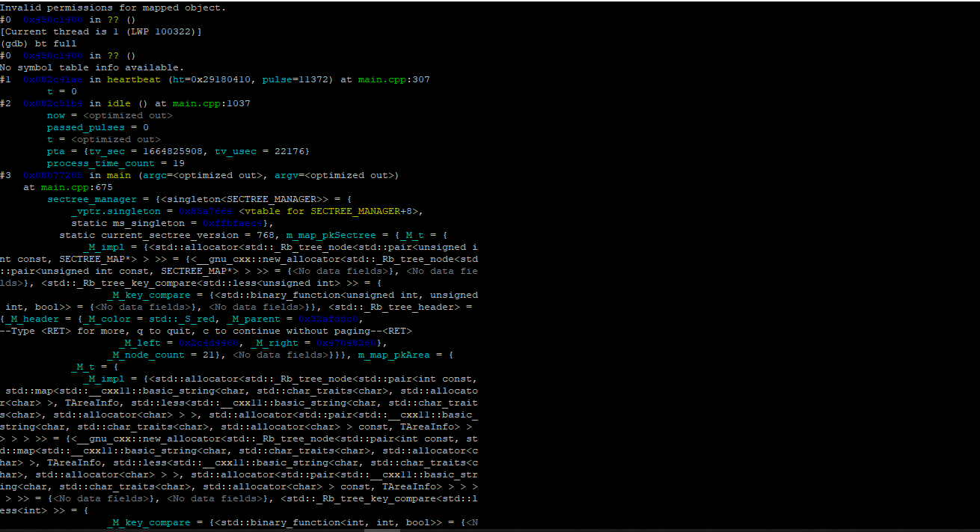Click the "t = <optimized out>" line
The image size is (980, 532).
[x=104, y=139]
